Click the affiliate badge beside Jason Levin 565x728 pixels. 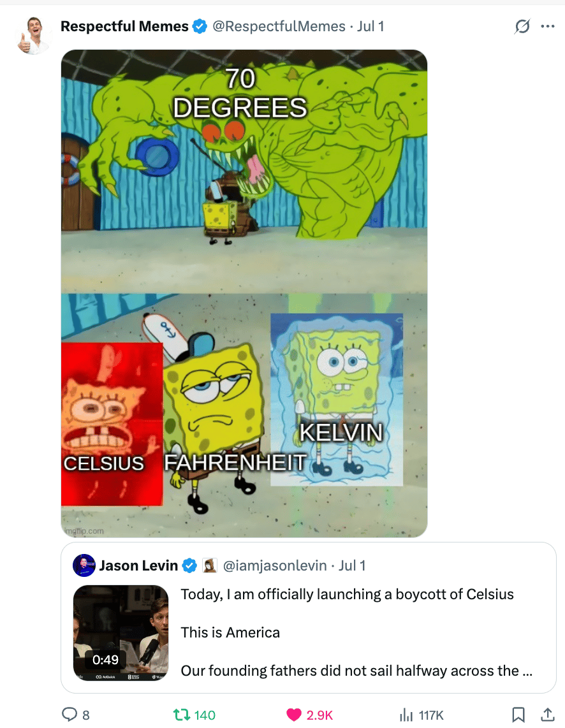point(210,565)
